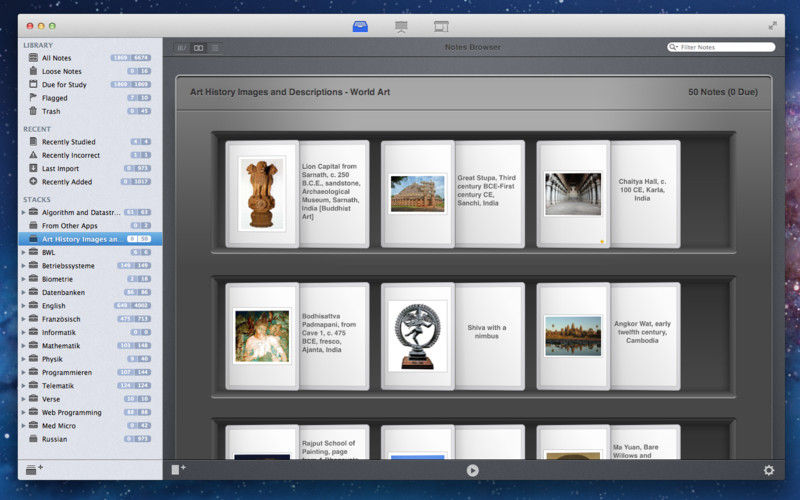Click the Art History stack title header
Screen dimensions: 800x500
click(x=290, y=92)
